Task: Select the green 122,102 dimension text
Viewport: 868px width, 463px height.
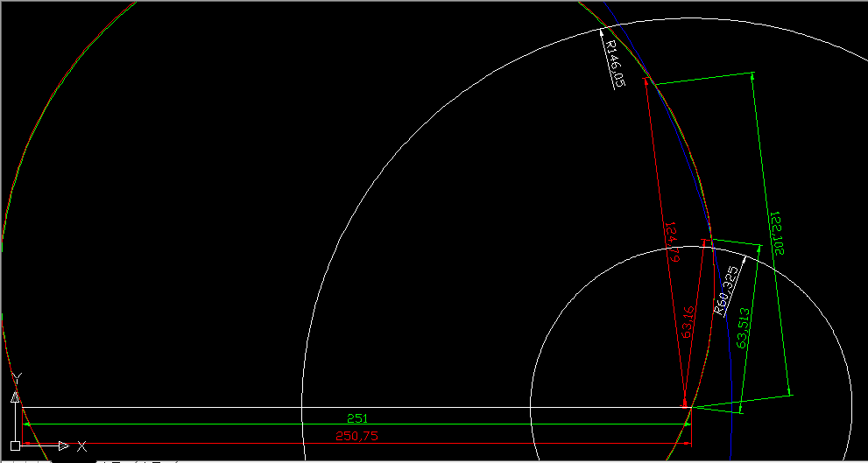Action: point(776,233)
